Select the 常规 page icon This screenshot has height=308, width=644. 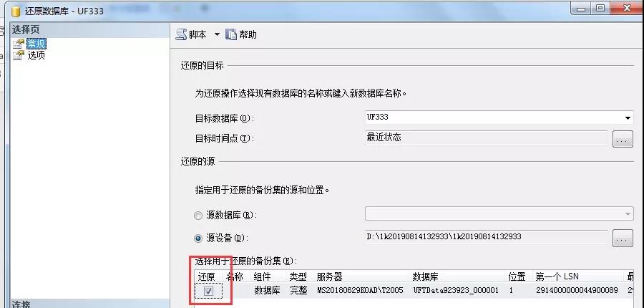[x=19, y=44]
